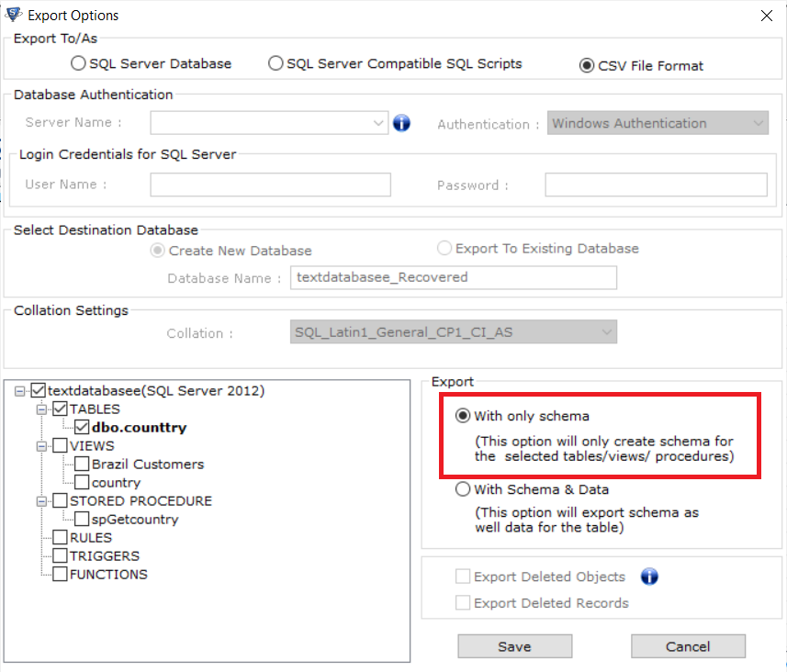Click the Server Name info icon
Viewport: 787px width, 672px height.
[401, 123]
